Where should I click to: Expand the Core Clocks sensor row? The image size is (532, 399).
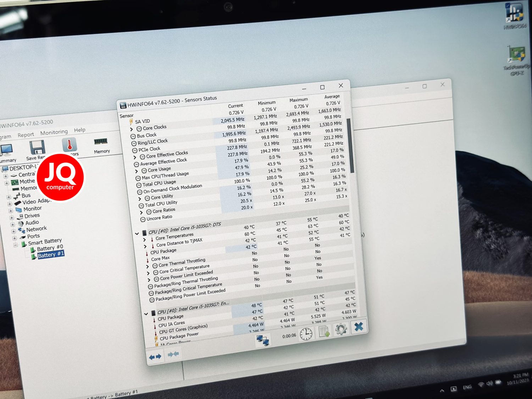(x=132, y=129)
